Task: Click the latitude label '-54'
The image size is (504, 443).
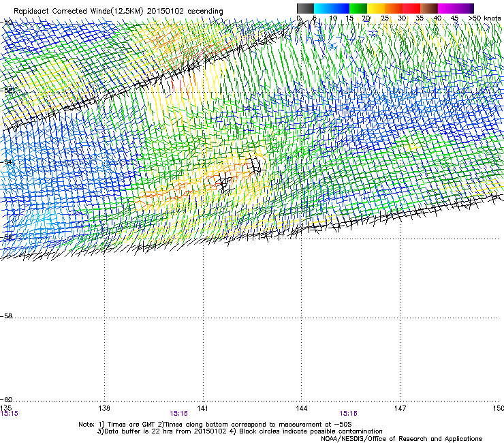Action: (x=6, y=162)
